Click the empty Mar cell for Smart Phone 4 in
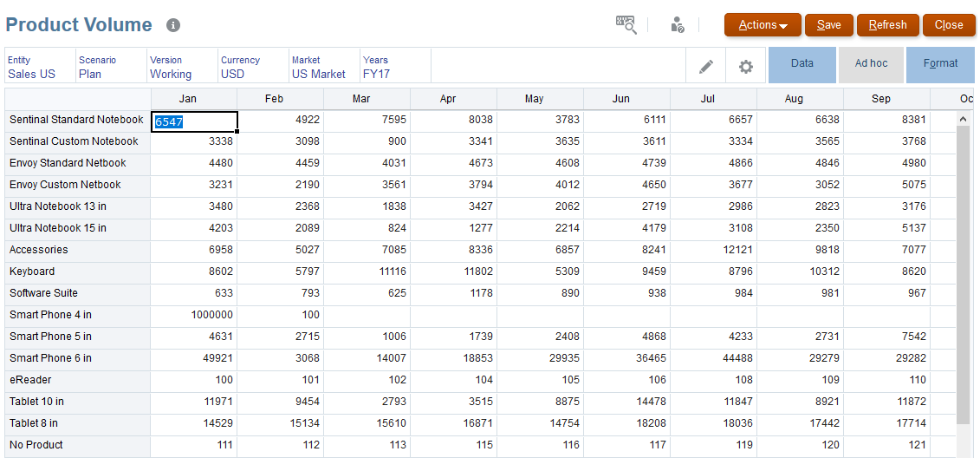 point(367,315)
